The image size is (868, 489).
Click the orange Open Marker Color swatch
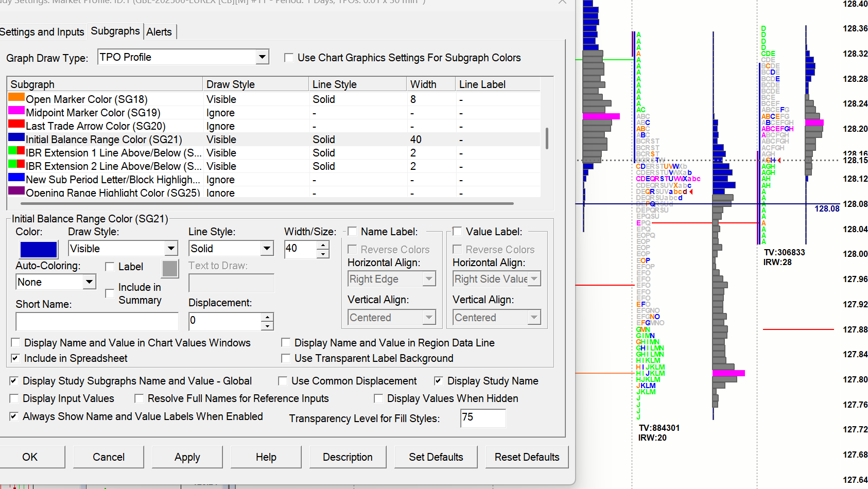pos(16,97)
